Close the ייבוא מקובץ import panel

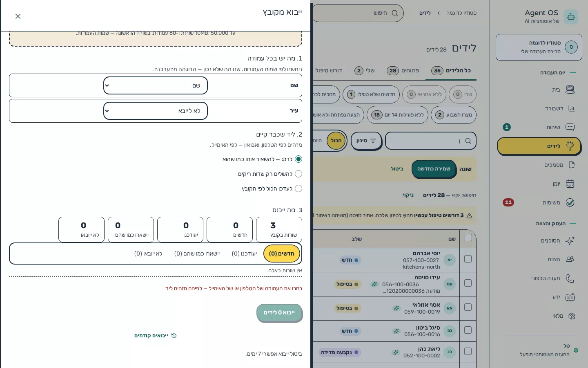click(x=18, y=16)
